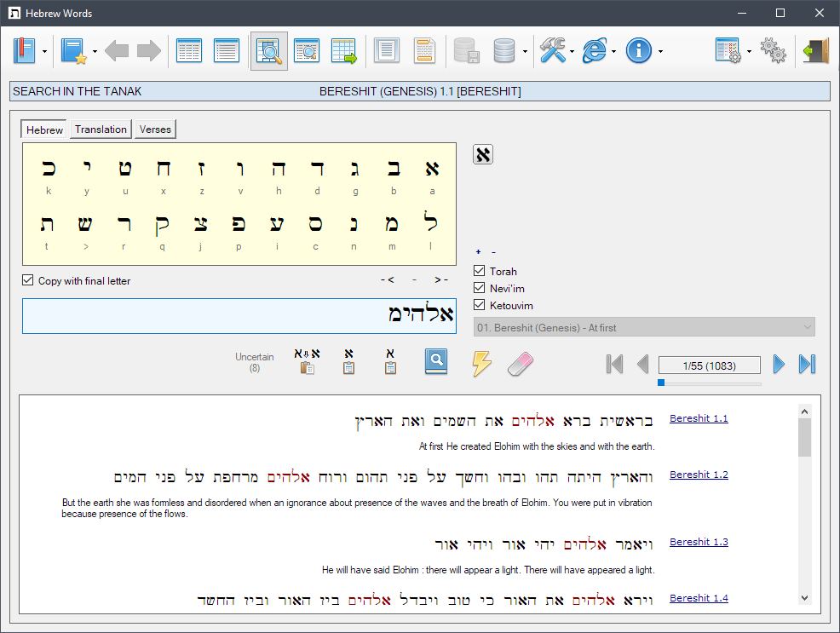Click the 1/55 (1083) page counter field
The image size is (840, 633).
[x=710, y=365]
